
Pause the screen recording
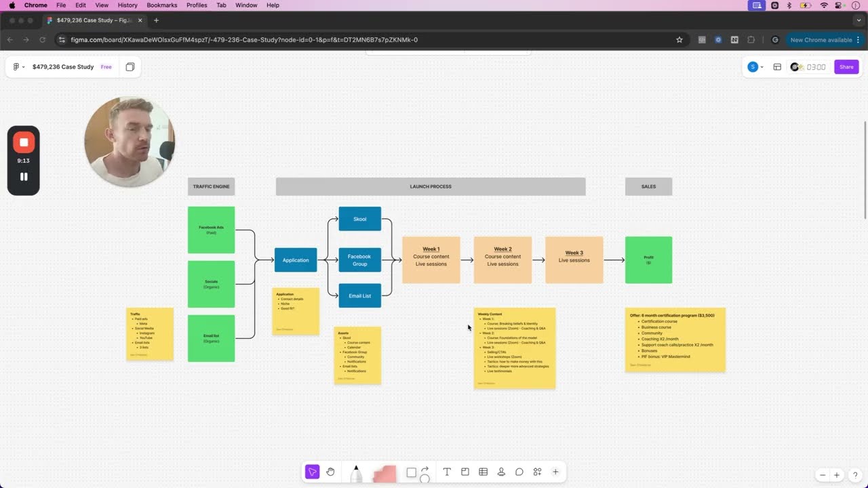(24, 177)
